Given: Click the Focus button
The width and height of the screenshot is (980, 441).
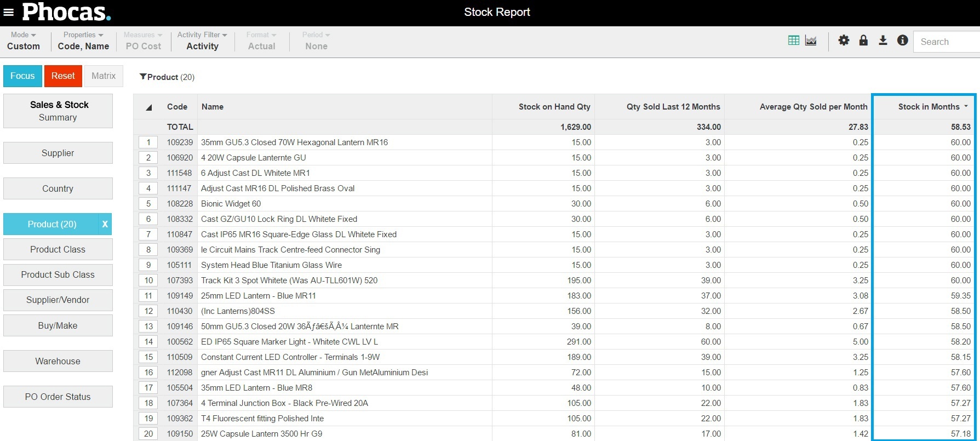Looking at the screenshot, I should pos(22,76).
